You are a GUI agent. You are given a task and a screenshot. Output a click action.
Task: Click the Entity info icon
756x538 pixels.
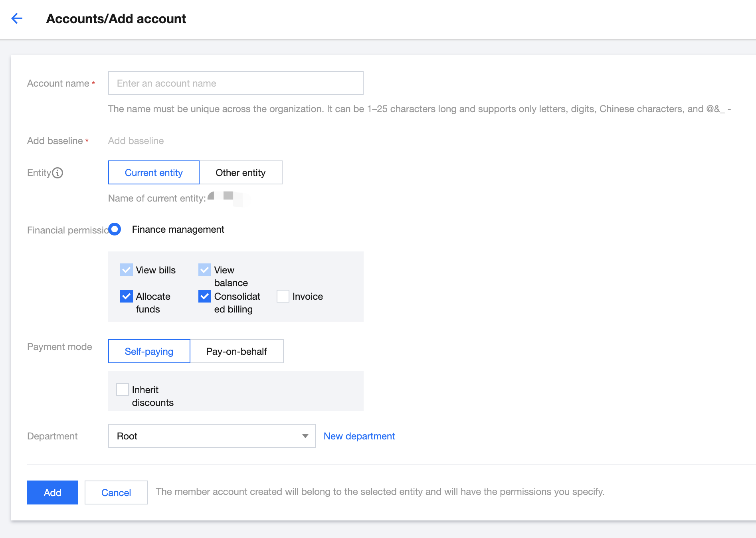coord(58,173)
